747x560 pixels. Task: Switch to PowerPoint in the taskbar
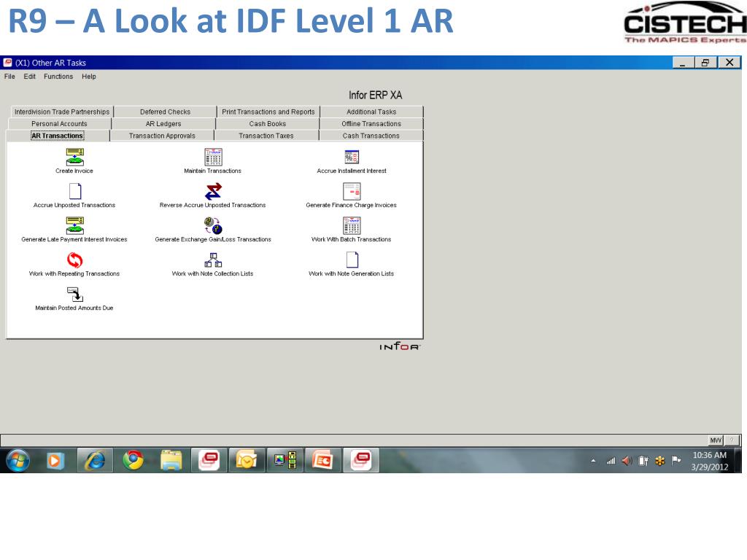coord(322,461)
